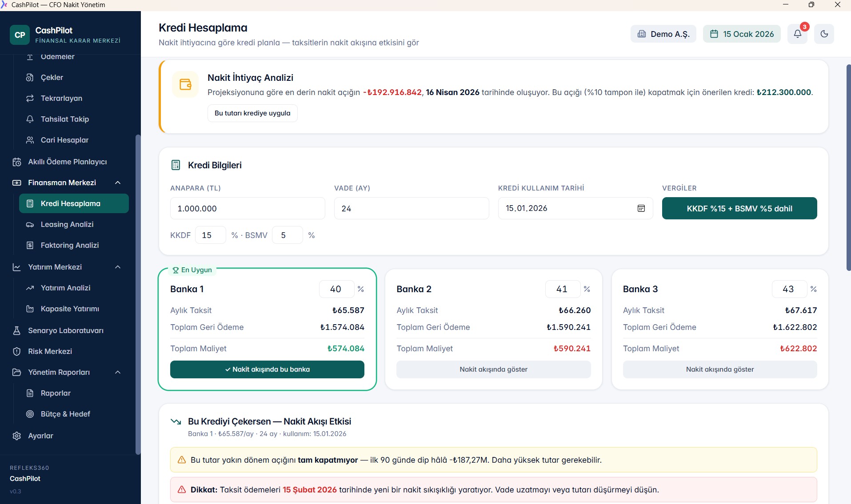This screenshot has height=504, width=851.
Task: Open Ayarlar menu item
Action: 68,436
